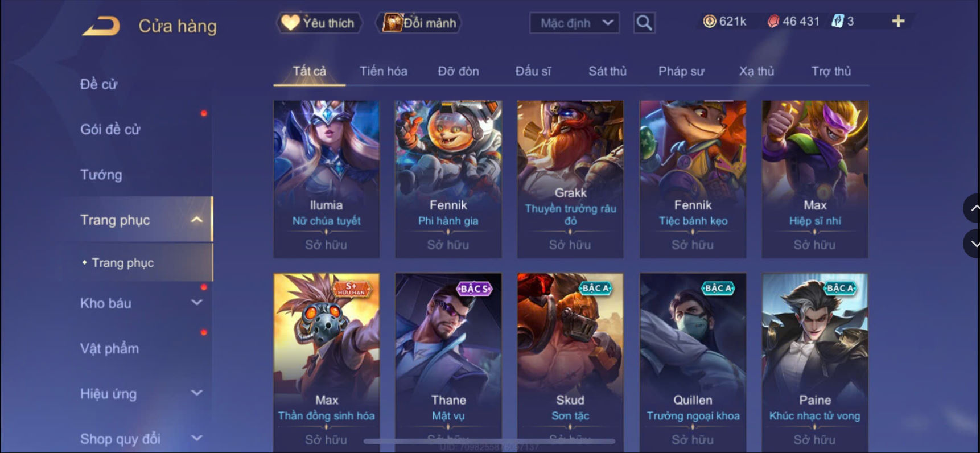Open Ilumia Nữ chúa tuyết skin card
Image resolution: width=980 pixels, height=453 pixels.
click(327, 179)
